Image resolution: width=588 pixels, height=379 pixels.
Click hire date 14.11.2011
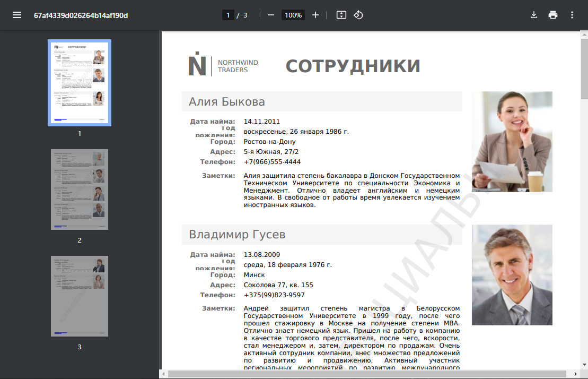point(262,122)
